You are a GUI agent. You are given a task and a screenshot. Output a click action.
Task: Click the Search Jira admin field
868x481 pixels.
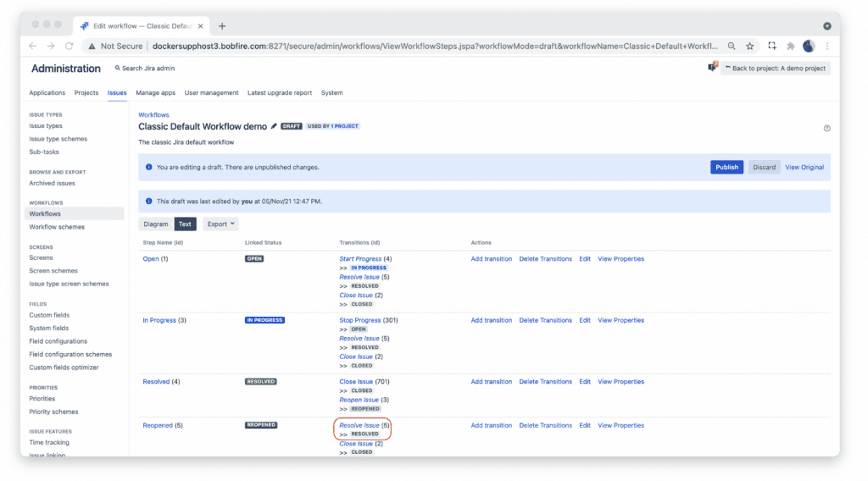(x=145, y=68)
